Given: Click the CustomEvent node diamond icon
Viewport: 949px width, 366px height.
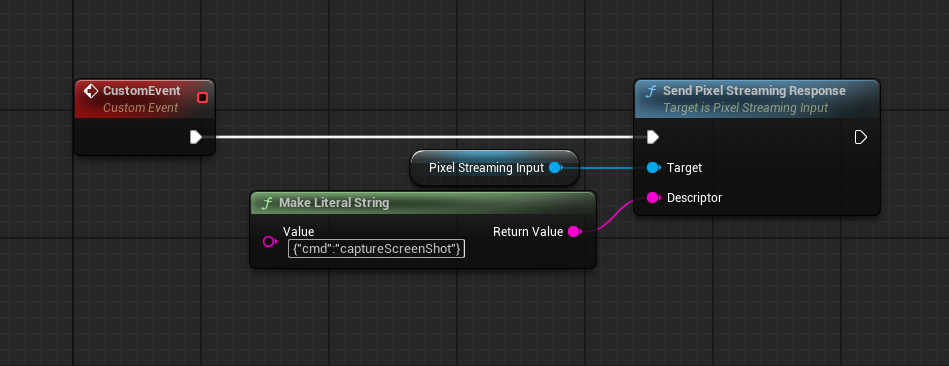Looking at the screenshot, I should (90, 91).
